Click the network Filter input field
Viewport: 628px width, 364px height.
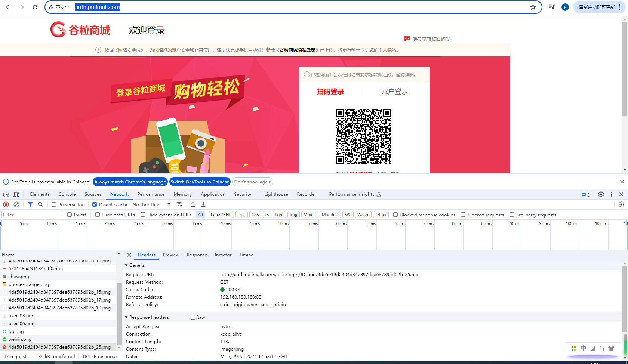tap(32, 215)
